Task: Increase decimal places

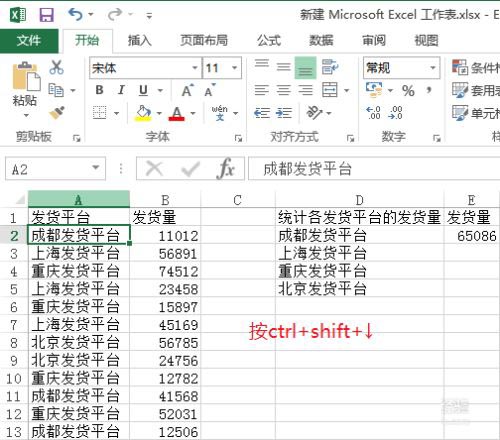Action: [373, 113]
